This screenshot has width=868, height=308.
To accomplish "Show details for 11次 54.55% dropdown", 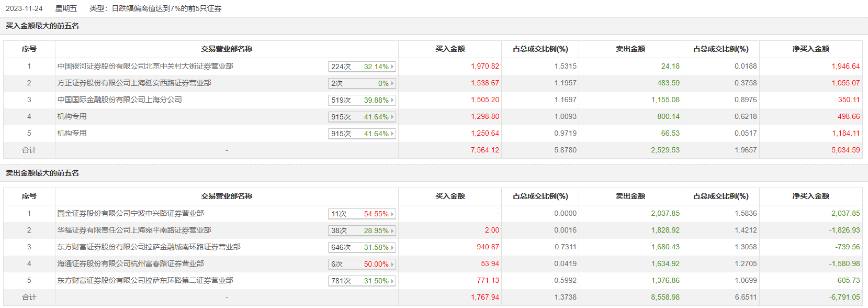I will click(x=362, y=214).
